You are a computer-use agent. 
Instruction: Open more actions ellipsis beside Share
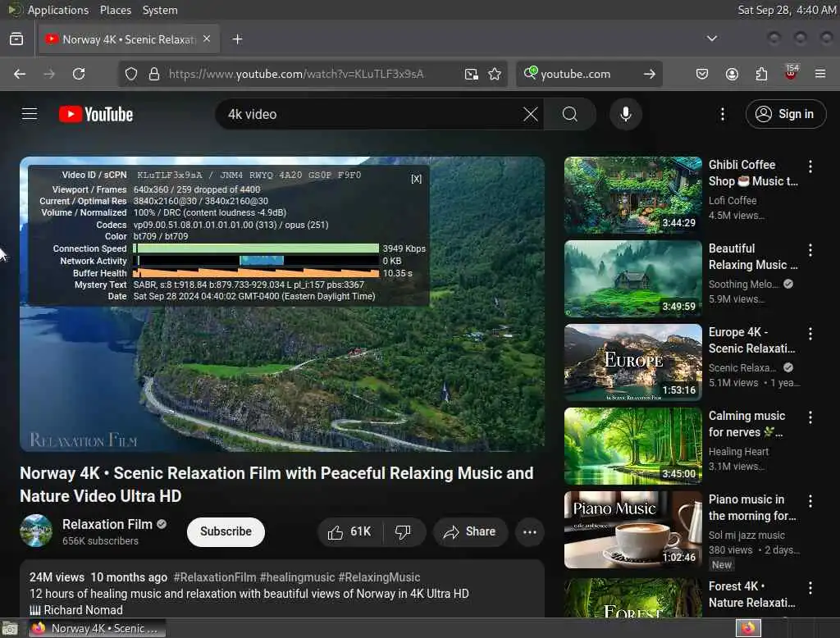tap(529, 532)
